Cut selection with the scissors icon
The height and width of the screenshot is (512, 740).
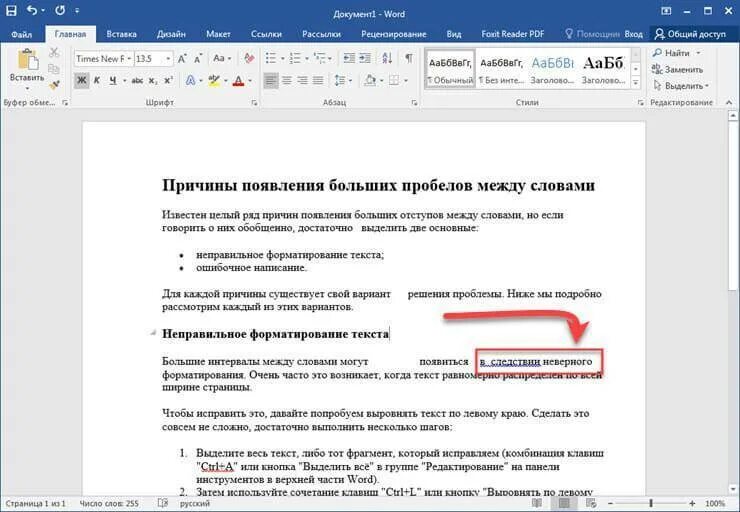tap(54, 52)
